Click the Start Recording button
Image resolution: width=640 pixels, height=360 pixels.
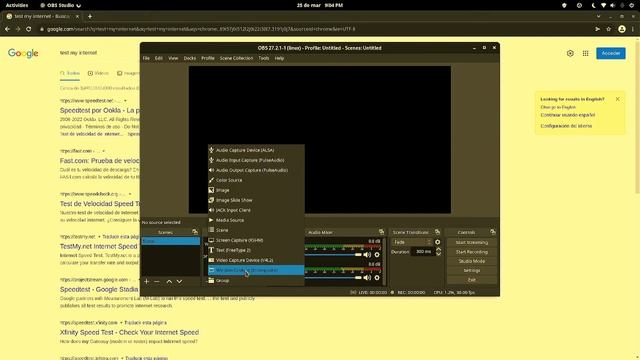coord(471,252)
